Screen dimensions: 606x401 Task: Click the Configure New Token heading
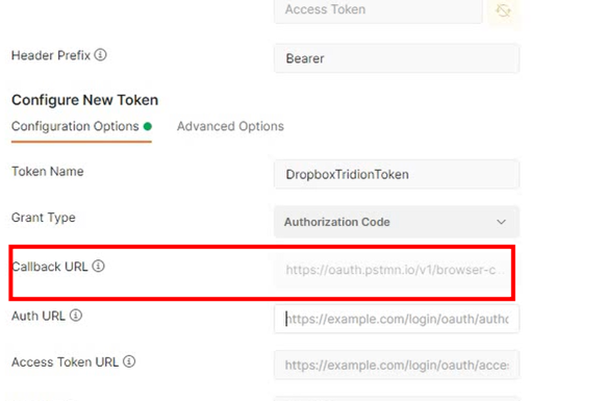coord(85,100)
